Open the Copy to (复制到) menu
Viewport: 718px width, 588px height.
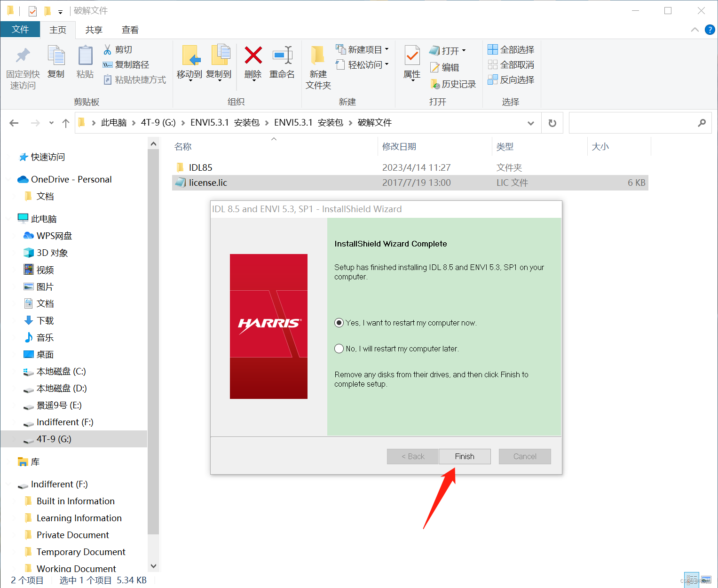219,64
